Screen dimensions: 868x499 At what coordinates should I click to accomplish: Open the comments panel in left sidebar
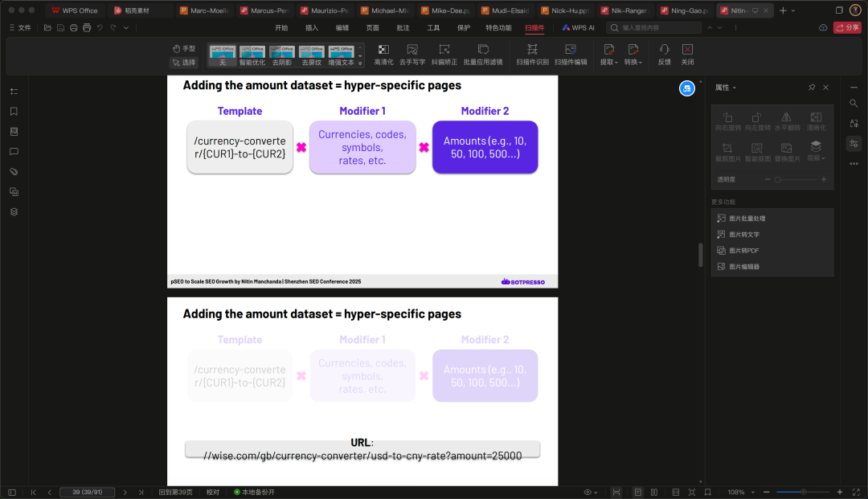(x=14, y=152)
